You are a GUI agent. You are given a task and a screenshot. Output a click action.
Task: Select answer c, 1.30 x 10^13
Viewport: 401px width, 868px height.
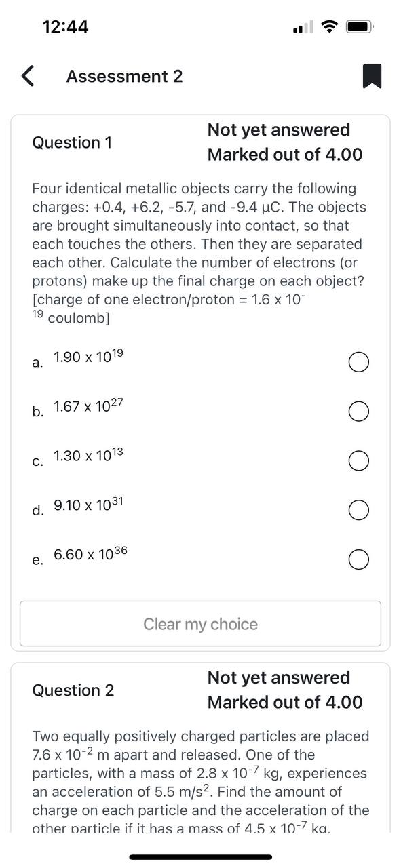pyautogui.click(x=358, y=460)
